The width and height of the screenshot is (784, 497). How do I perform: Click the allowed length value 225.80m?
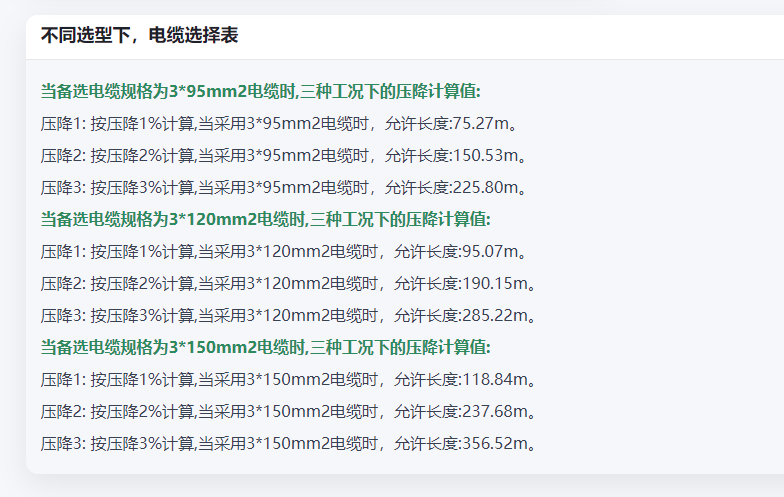[490, 188]
